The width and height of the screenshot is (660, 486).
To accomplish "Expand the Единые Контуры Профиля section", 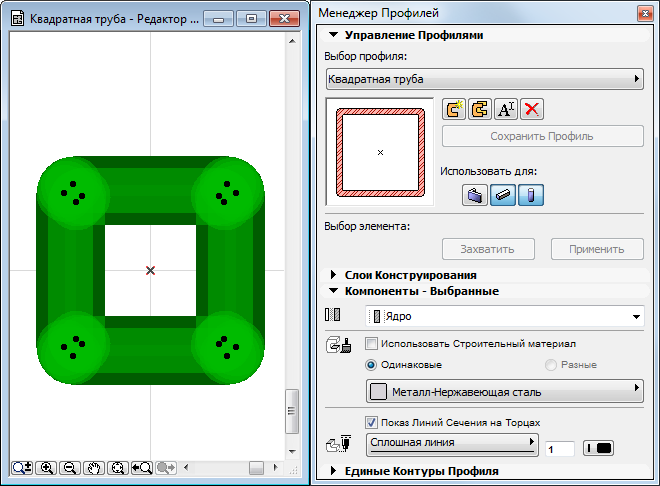I will [x=333, y=471].
